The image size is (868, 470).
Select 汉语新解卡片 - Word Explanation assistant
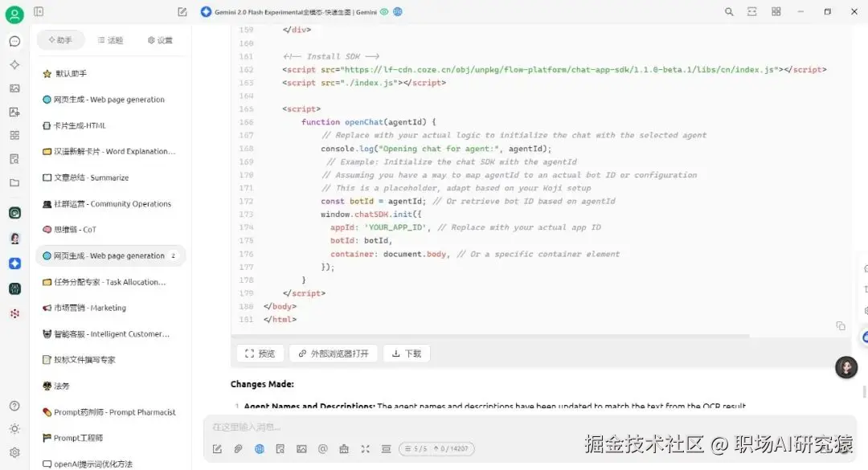pyautogui.click(x=111, y=151)
